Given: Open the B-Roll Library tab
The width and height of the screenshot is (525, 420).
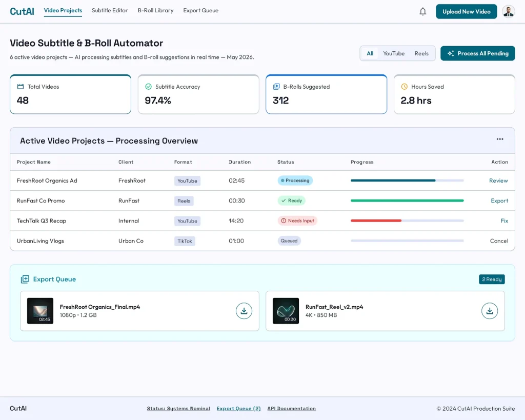Looking at the screenshot, I should click(156, 11).
